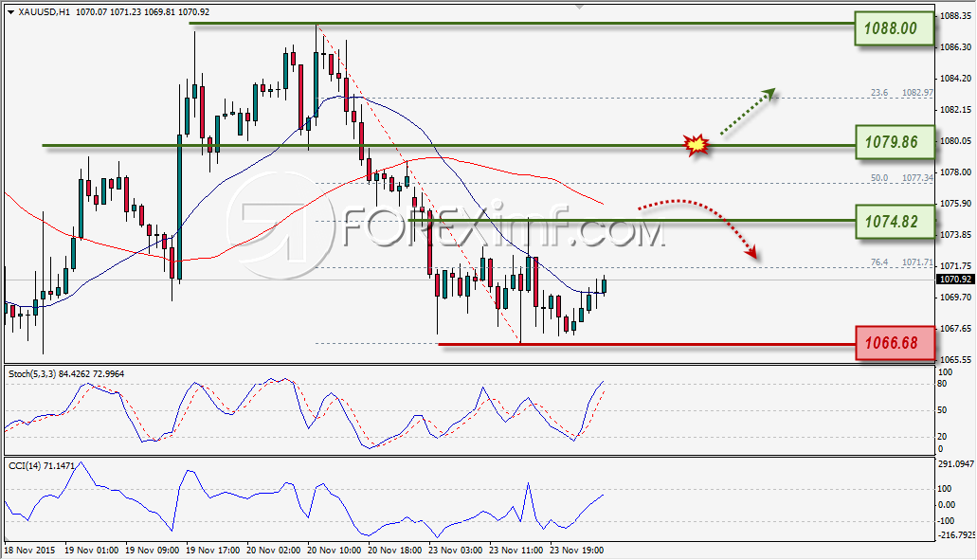
Task: Click the 50.0 Fibonacci level label
Action: tap(879, 177)
